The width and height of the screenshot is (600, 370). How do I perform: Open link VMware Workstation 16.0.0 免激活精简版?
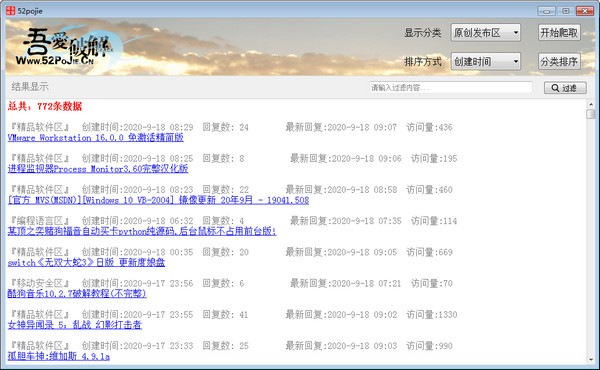pyautogui.click(x=96, y=137)
